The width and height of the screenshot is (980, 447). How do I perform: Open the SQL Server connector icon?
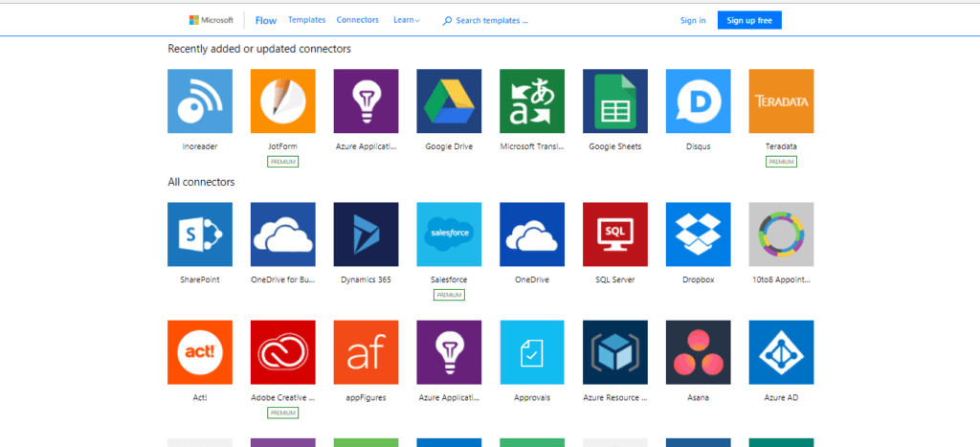point(615,235)
